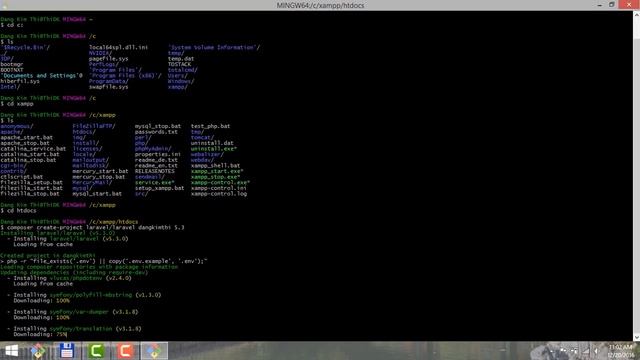Click the system tray network signal icon
This screenshot has width=640, height=360.
tap(586, 351)
